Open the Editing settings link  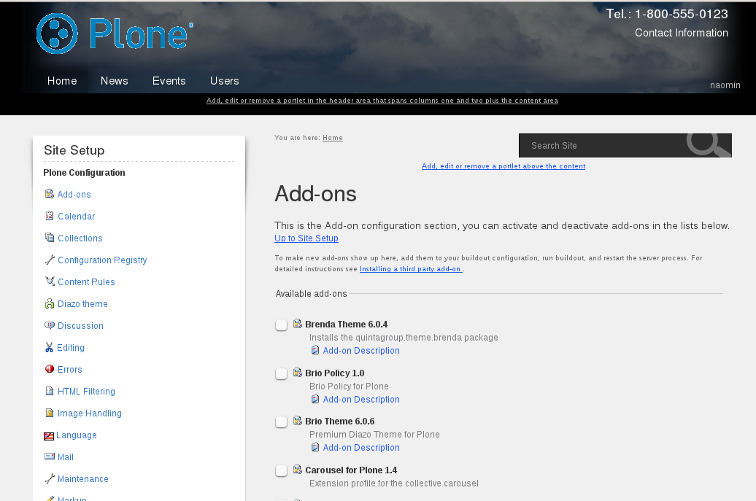(71, 348)
